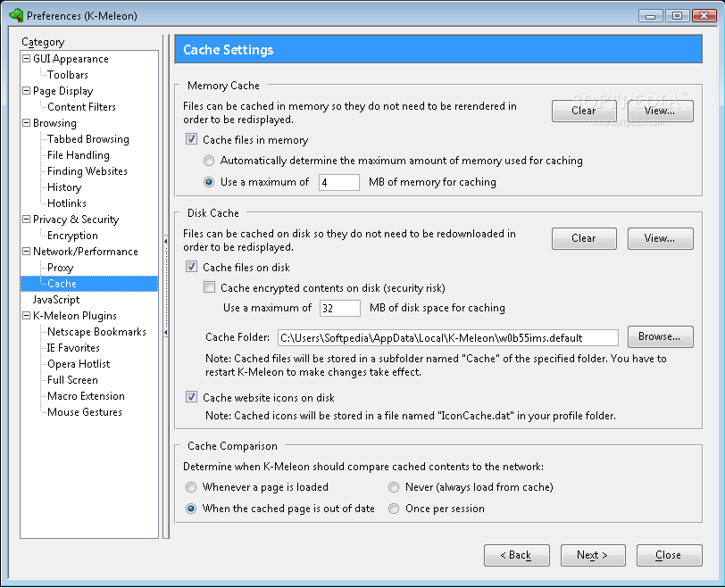
Task: Collapse the K-Meleon Plugins tree node
Action: [x=27, y=316]
